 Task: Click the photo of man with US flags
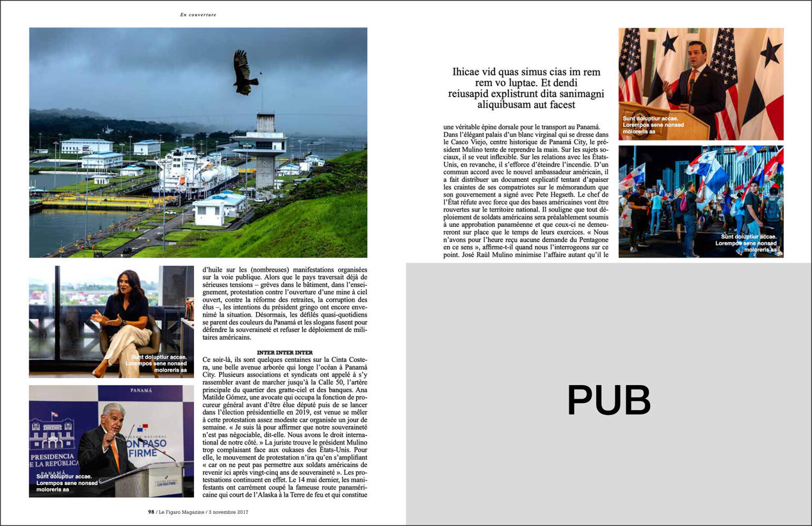pos(701,84)
